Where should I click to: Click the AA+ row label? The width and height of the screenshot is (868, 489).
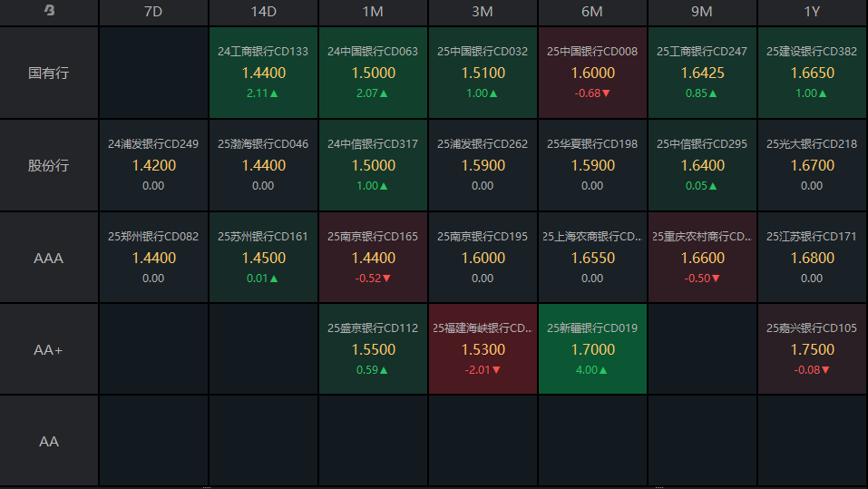tap(49, 349)
